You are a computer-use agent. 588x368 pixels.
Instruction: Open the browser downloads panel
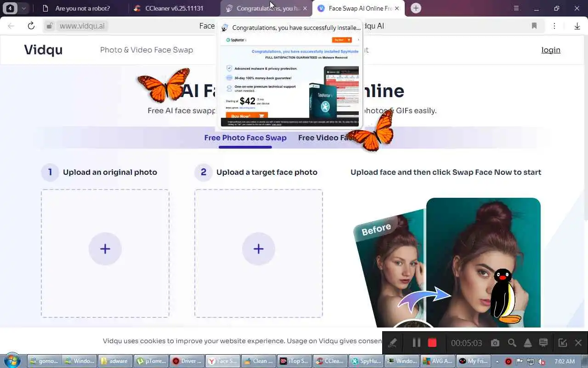coord(577,26)
